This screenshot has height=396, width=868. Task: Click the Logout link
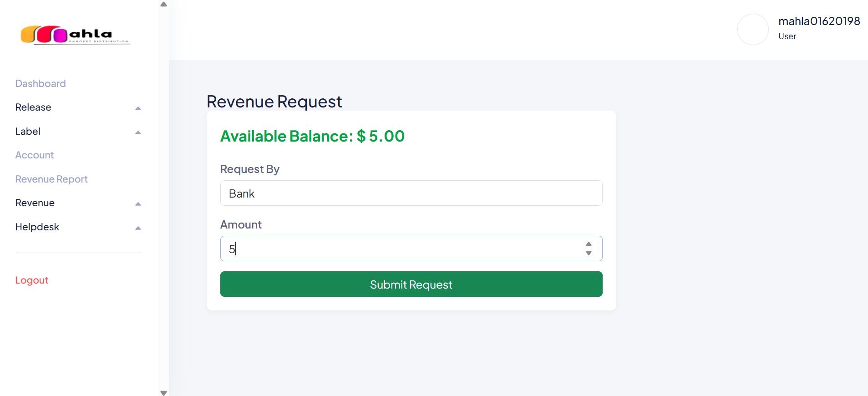pos(31,279)
